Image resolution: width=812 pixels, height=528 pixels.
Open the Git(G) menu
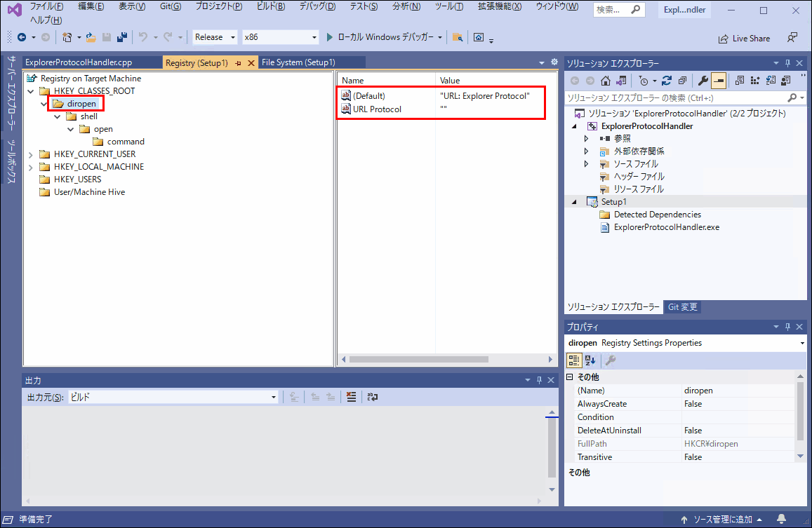pos(171,6)
